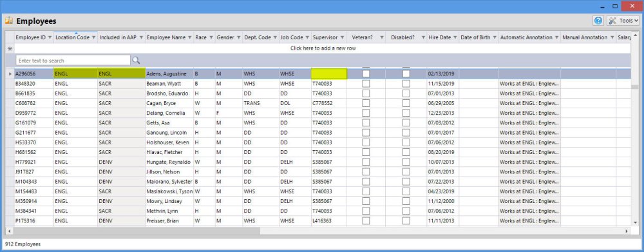Image resolution: width=644 pixels, height=252 pixels.
Task: Sort by Employee Name column header
Action: [x=166, y=37]
